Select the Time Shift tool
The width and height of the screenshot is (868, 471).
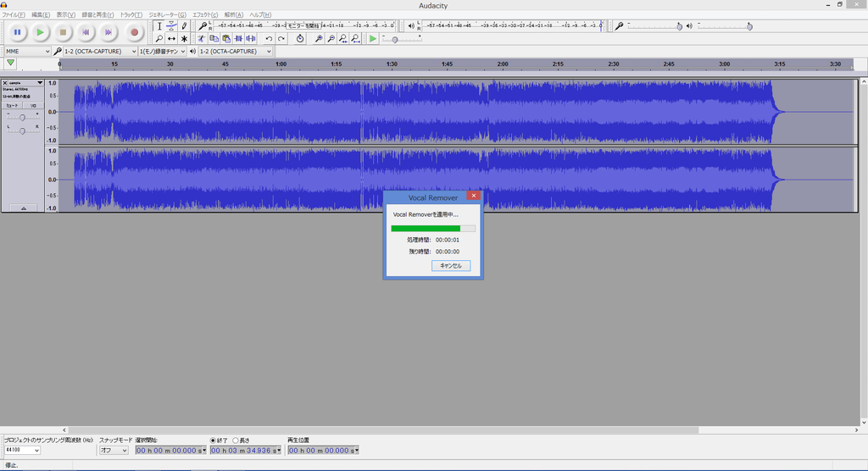(x=171, y=39)
